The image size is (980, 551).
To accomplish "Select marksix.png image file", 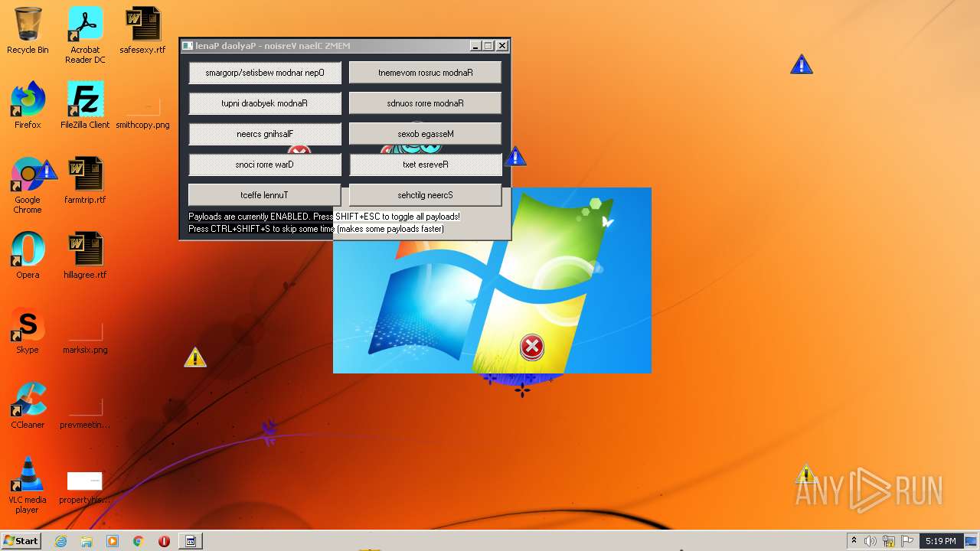I will coord(85,337).
